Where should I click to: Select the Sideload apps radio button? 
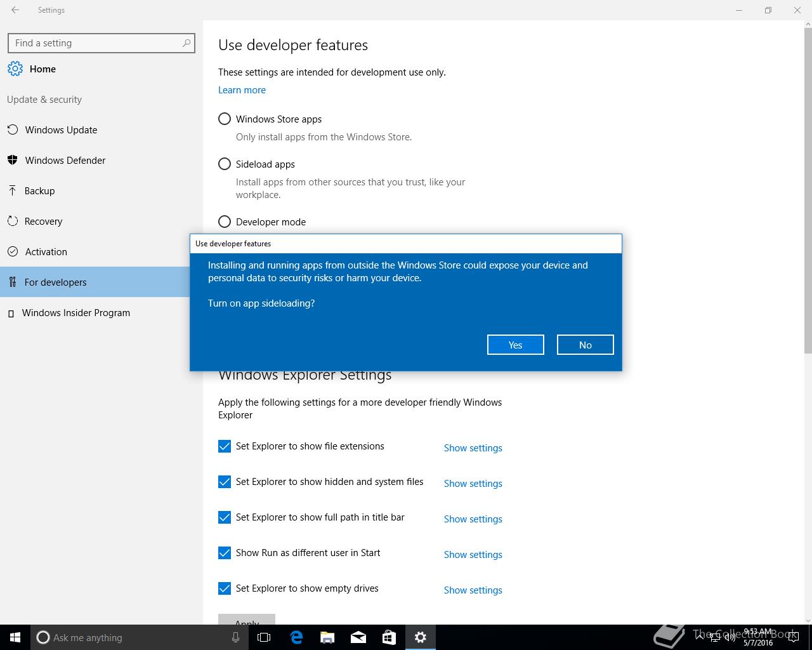coord(225,164)
